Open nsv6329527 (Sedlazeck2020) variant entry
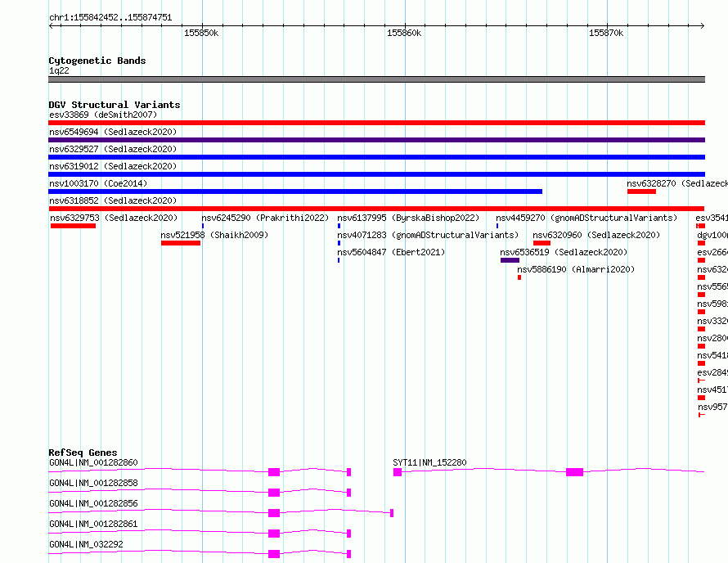The image size is (728, 563). point(113,149)
